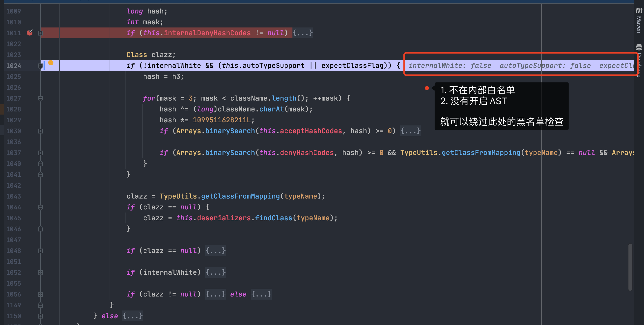
Task: Toggle the breakpoint on line 1011
Action: (30, 33)
